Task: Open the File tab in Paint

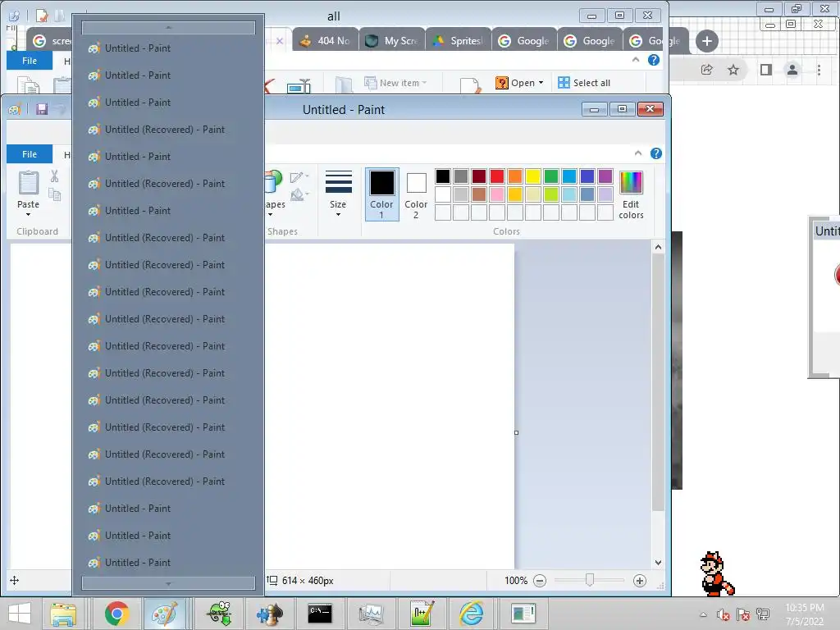Action: [30, 154]
